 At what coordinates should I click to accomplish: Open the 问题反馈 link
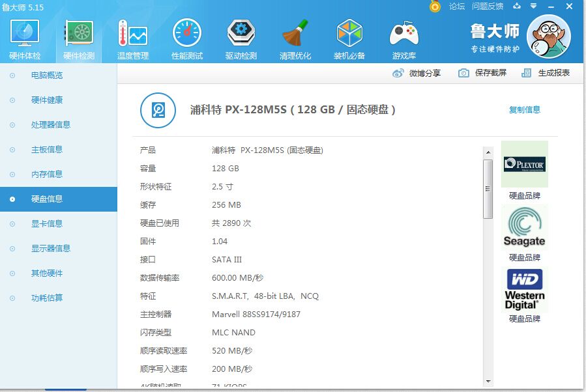coord(488,7)
